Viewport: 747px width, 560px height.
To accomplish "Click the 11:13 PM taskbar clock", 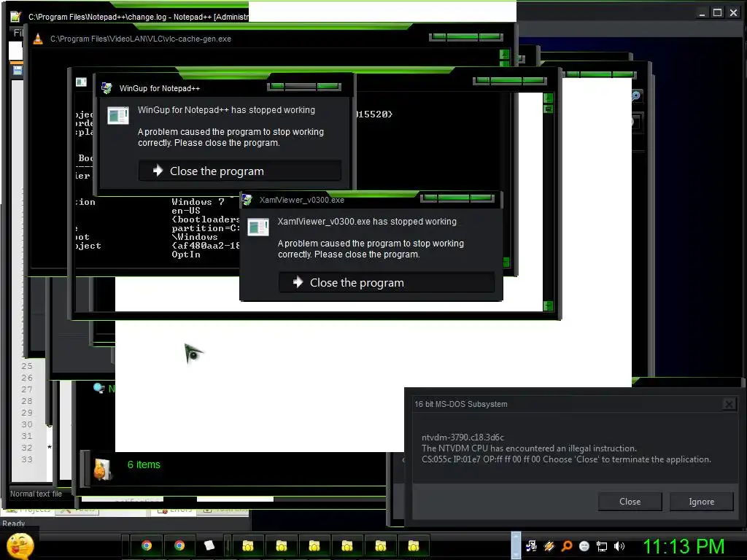I will [x=684, y=546].
